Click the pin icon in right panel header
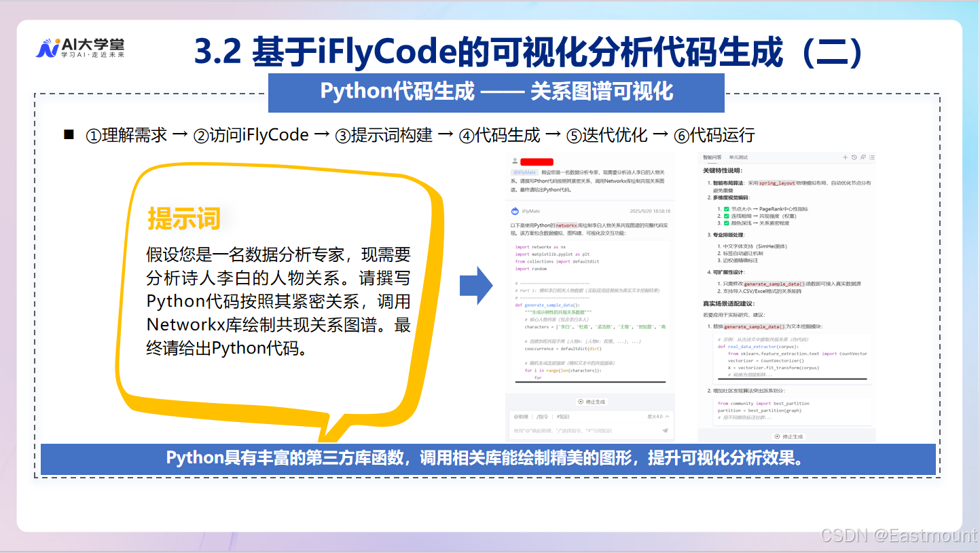Image resolution: width=980 pixels, height=553 pixels. point(863,157)
